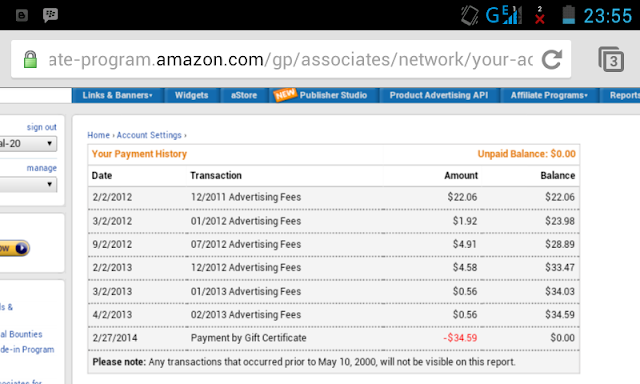
Task: Expand the tracking ID dropdown ending in -20
Action: point(28,144)
